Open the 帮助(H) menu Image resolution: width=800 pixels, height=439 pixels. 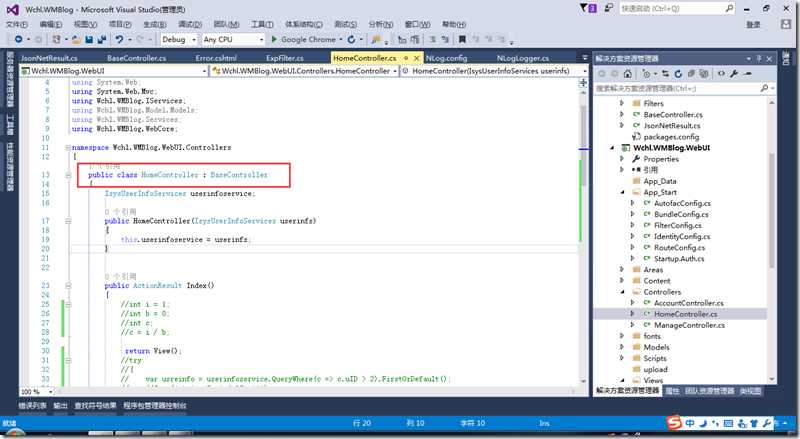[454, 24]
